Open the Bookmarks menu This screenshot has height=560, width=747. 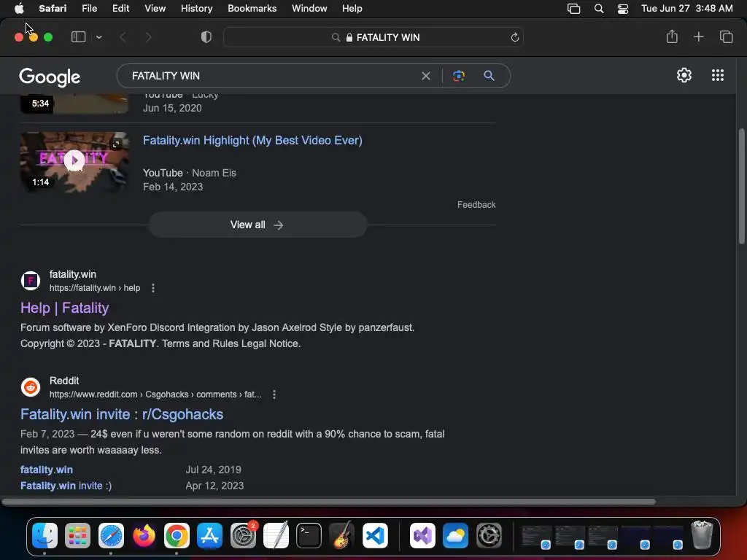pos(252,8)
